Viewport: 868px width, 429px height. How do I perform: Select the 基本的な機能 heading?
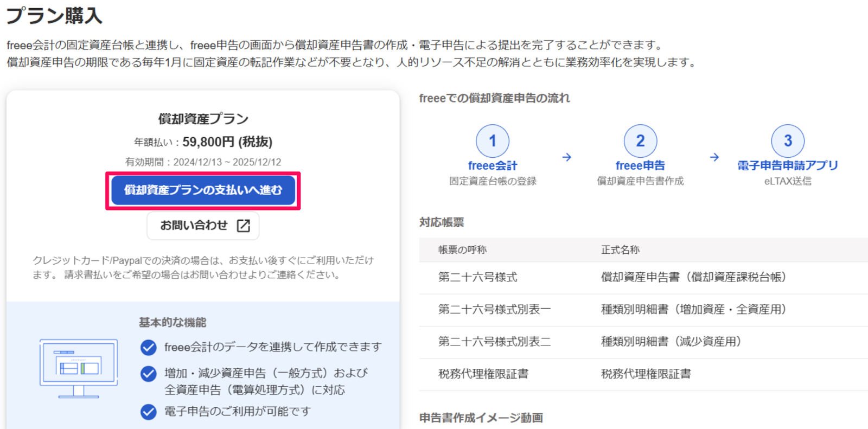click(173, 323)
